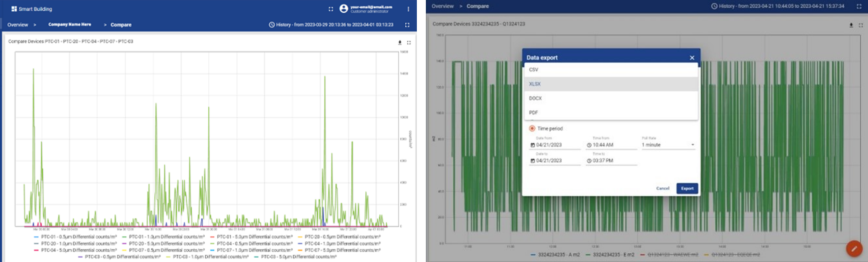Toggle PTC-01 - 5.0µm Differential legend series

(251, 237)
